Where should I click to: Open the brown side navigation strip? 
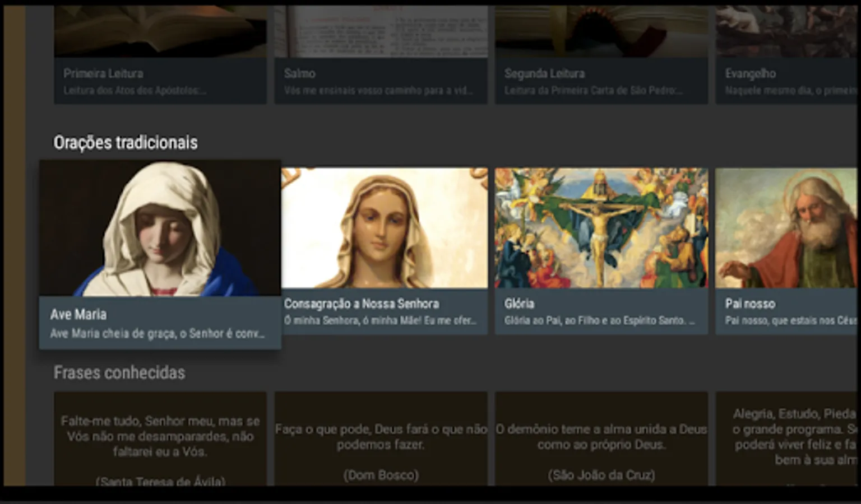[x=15, y=245]
